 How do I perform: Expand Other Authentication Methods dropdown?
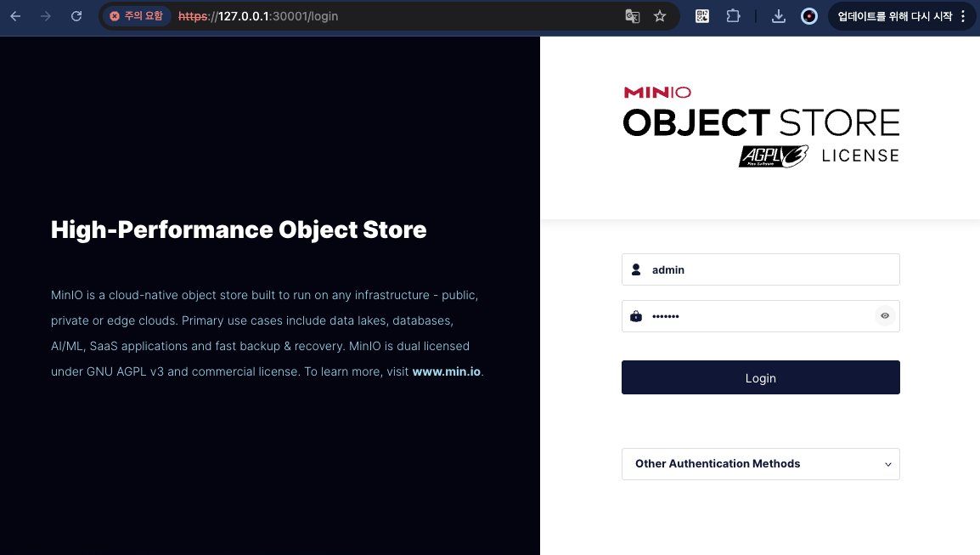coord(761,464)
